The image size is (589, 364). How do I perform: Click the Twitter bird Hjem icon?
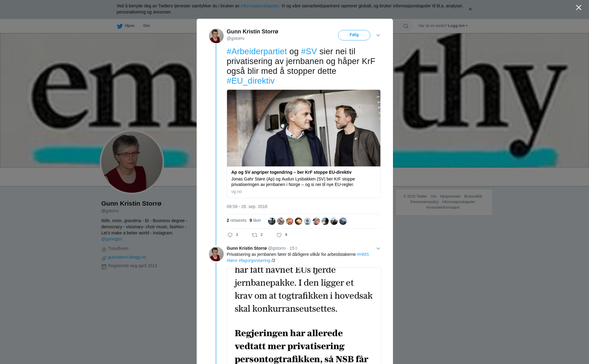click(120, 26)
